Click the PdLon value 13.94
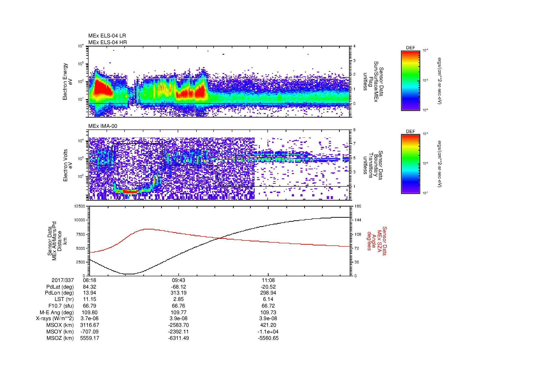 coord(89,293)
